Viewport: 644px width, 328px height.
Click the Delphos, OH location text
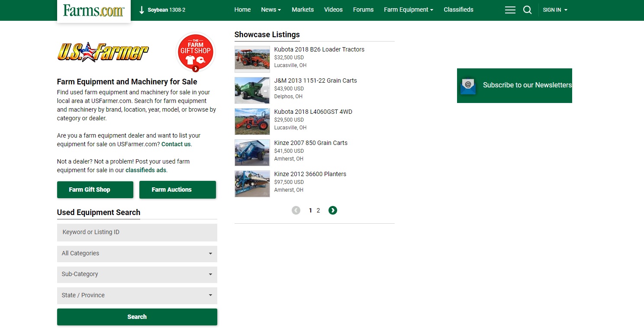[x=288, y=96]
